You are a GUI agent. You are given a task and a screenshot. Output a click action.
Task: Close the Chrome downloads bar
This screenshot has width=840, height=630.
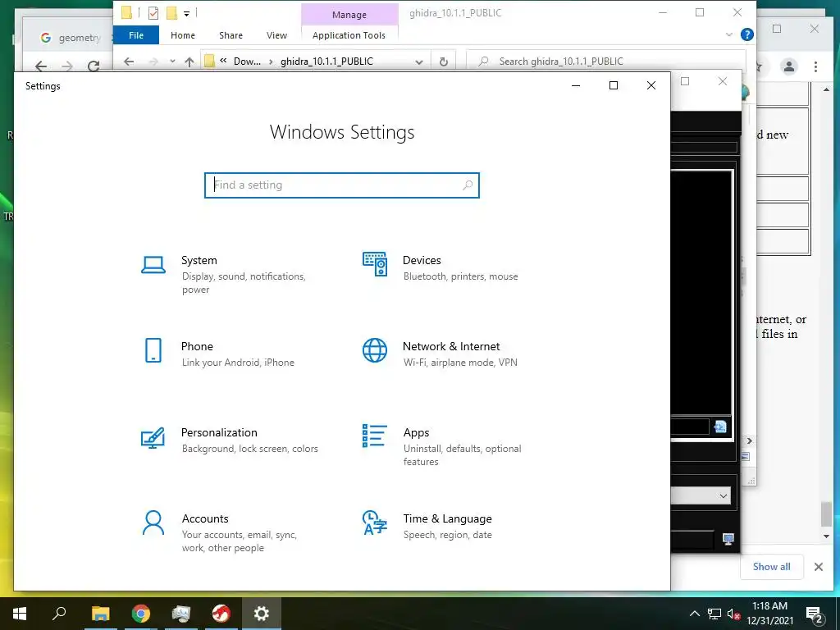point(819,567)
